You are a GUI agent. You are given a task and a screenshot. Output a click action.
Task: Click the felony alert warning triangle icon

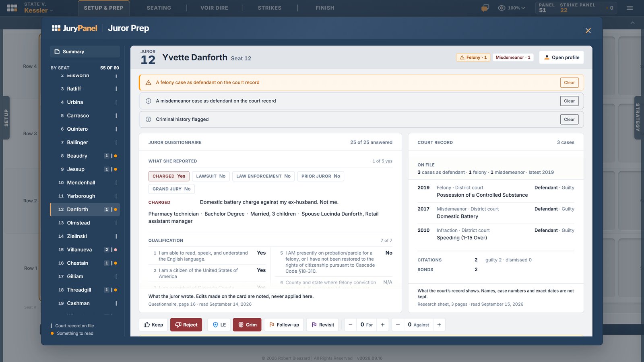point(148,82)
